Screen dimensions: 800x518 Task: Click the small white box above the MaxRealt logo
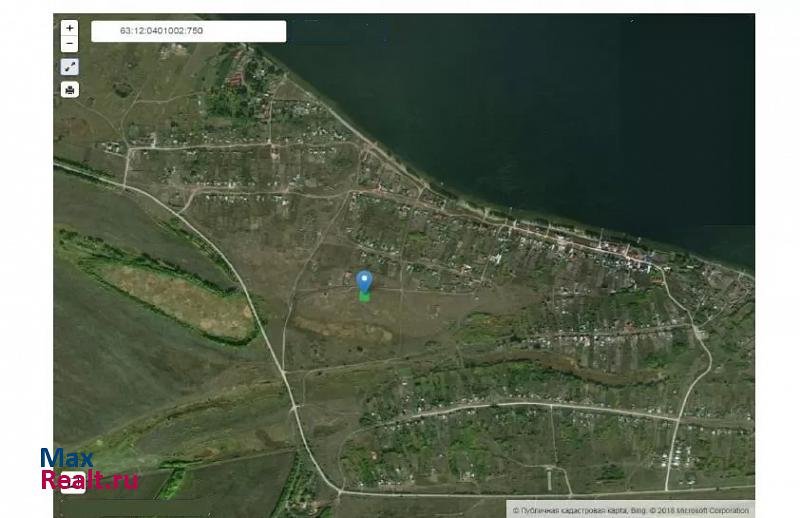73,487
